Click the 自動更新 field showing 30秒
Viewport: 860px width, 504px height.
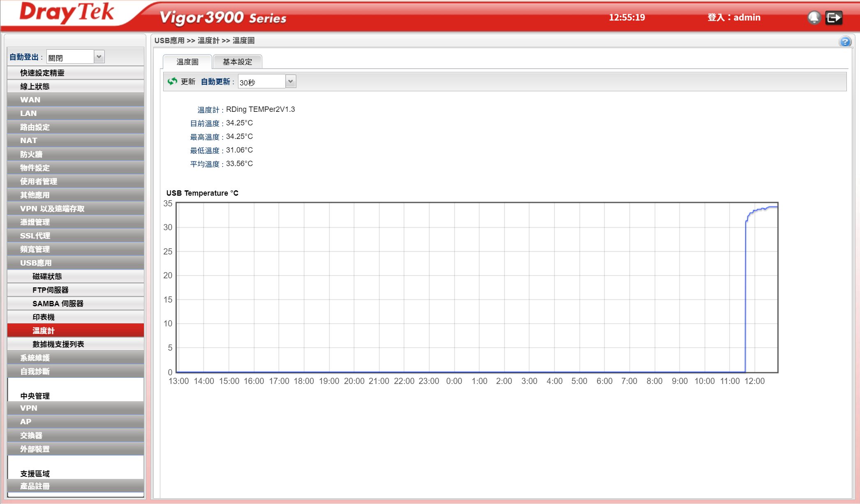pos(262,81)
